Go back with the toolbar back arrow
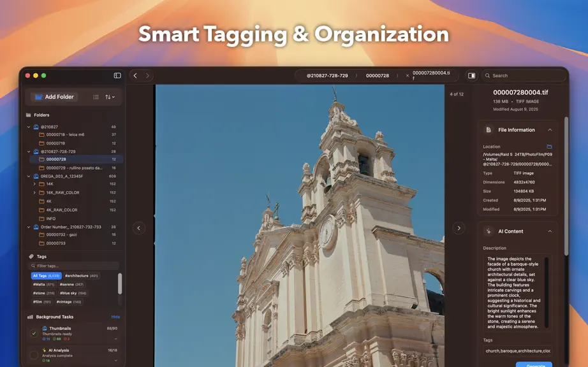 pyautogui.click(x=135, y=76)
